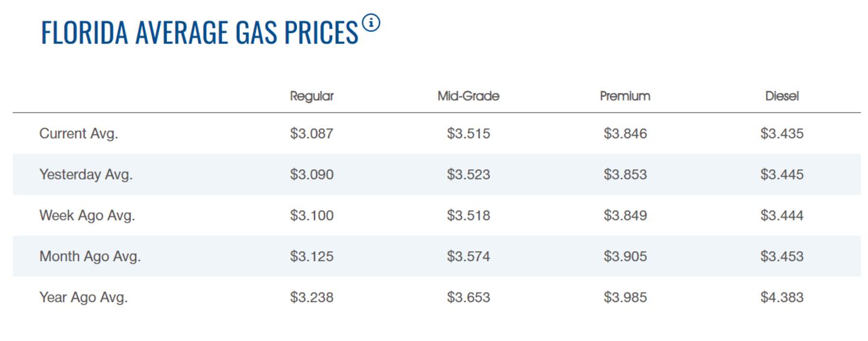The height and width of the screenshot is (341, 868).
Task: Click month-ago premium price $3.905
Action: tap(625, 257)
